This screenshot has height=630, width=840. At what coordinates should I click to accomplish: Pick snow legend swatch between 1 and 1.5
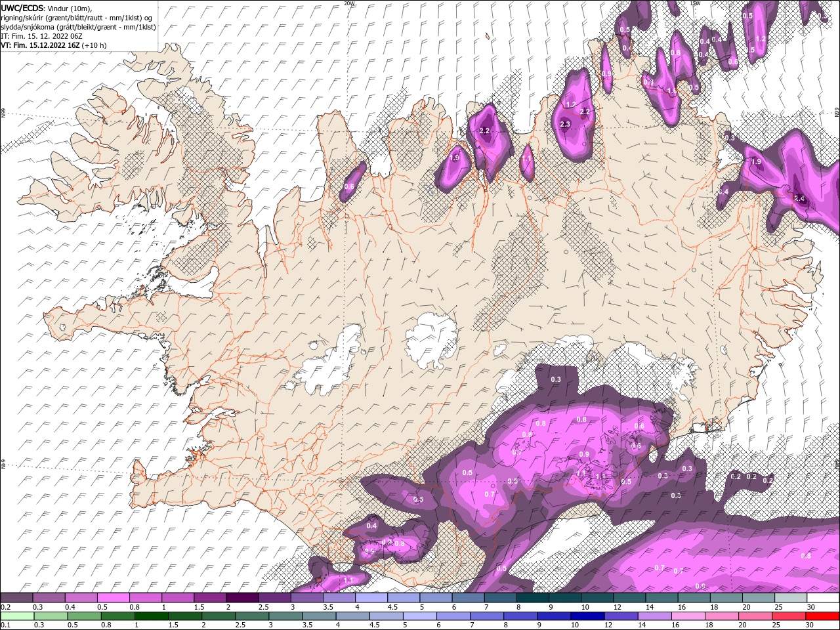click(177, 598)
